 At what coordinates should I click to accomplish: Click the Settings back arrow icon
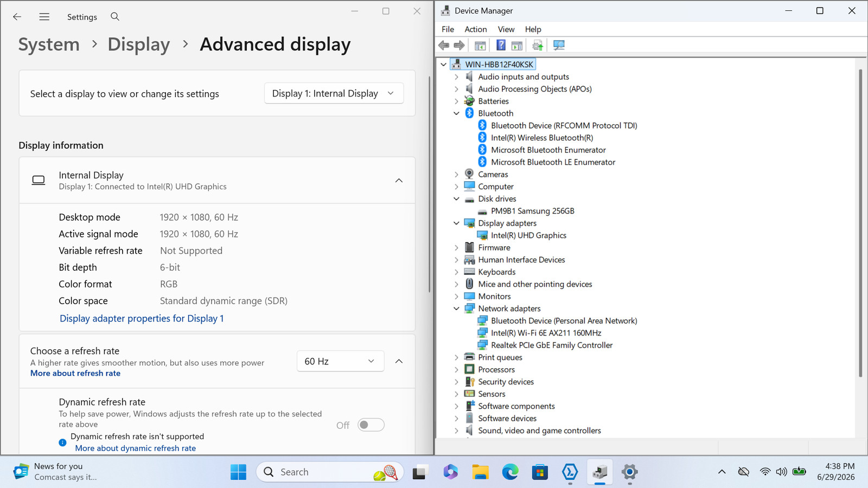pyautogui.click(x=17, y=17)
